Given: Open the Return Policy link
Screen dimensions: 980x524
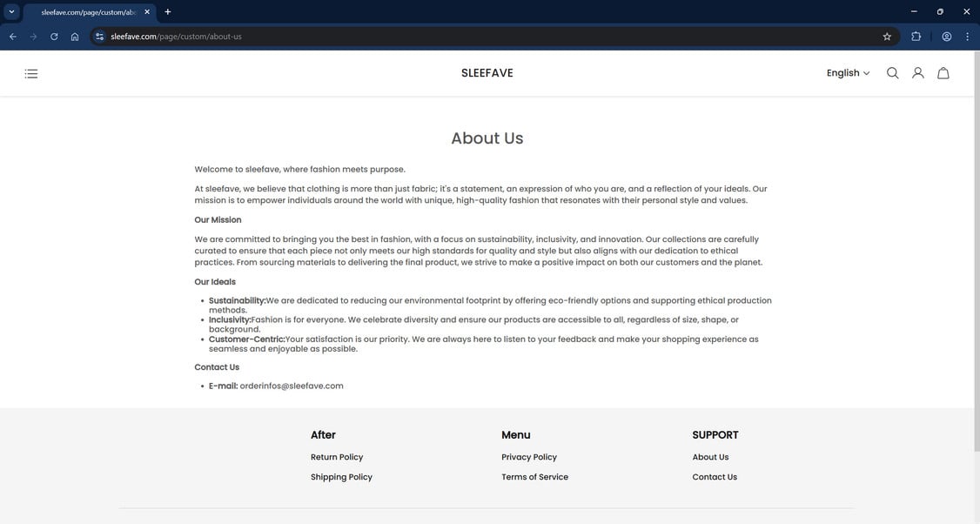Looking at the screenshot, I should [337, 457].
